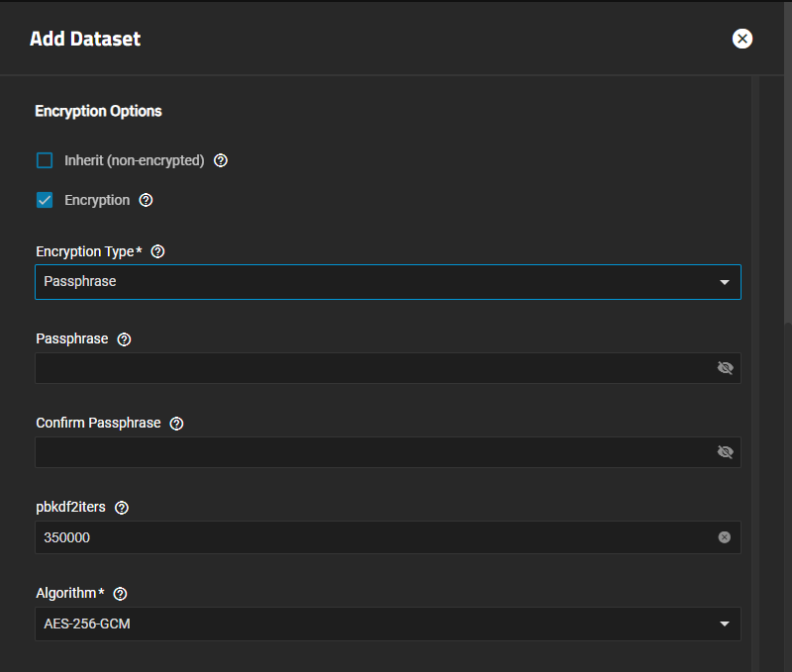Toggle visibility of Confirm Passphrase text
Image resolution: width=792 pixels, height=672 pixels.
(x=725, y=452)
